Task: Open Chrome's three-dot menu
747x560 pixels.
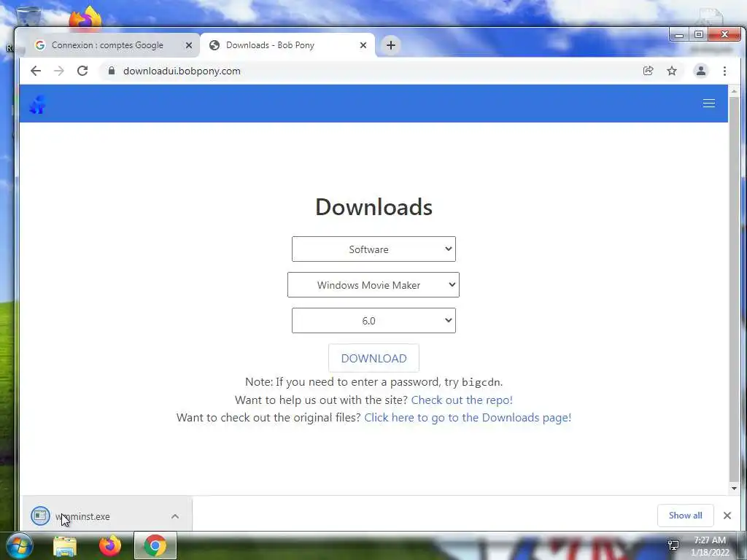Action: (724, 71)
